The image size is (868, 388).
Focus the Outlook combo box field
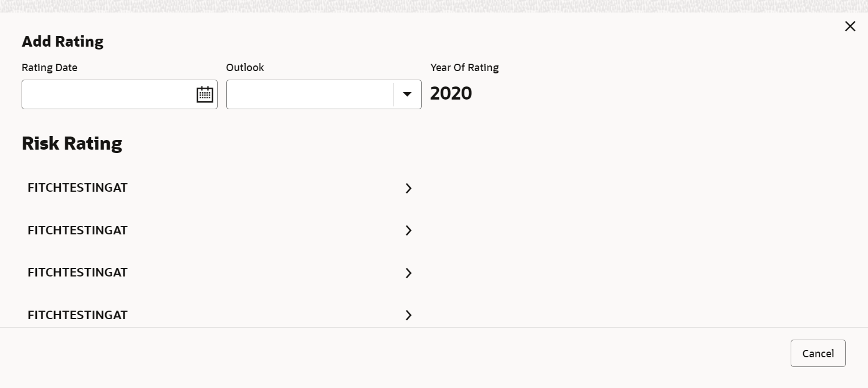pyautogui.click(x=310, y=94)
